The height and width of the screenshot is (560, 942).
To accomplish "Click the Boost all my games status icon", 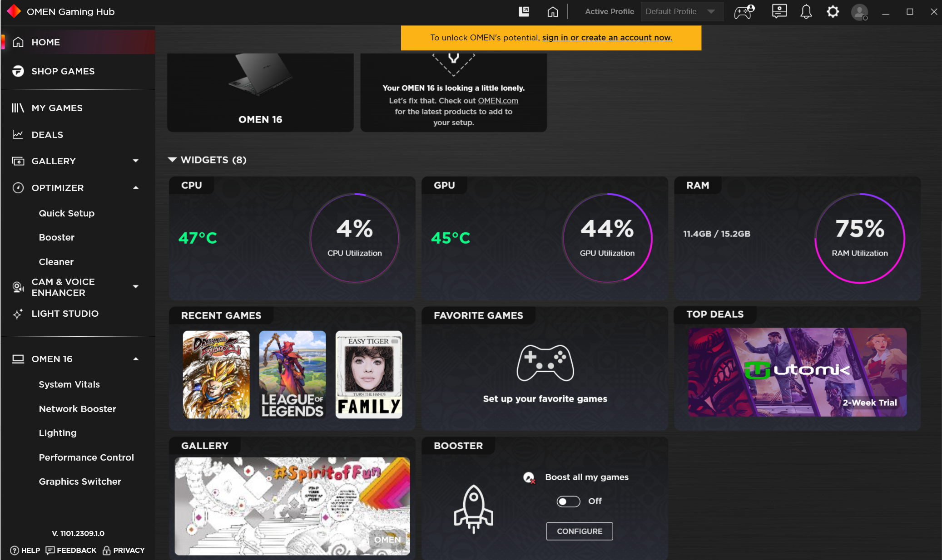I will (529, 478).
